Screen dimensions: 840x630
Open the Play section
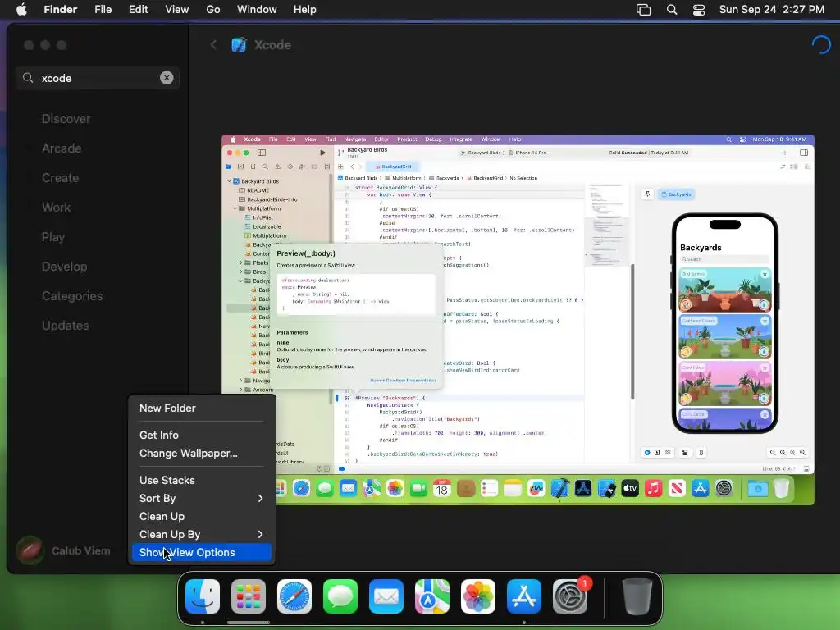tap(53, 237)
